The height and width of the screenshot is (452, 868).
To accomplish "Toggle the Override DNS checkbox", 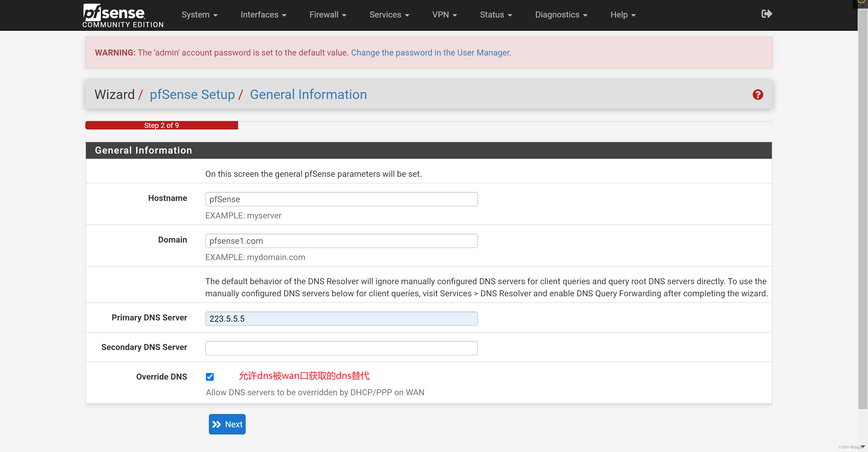I will 209,377.
